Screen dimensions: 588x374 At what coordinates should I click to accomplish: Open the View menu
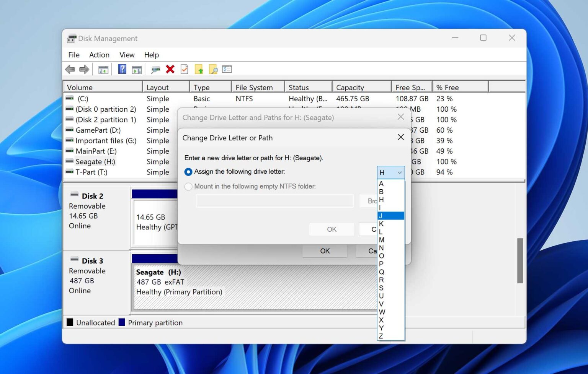[x=126, y=55]
